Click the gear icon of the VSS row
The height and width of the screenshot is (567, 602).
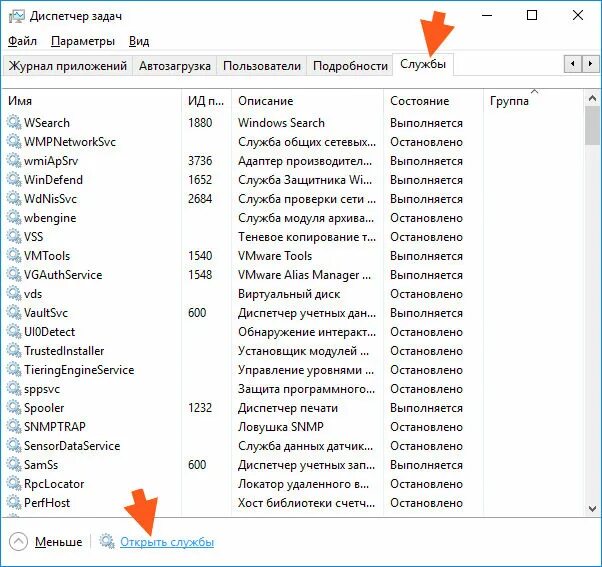tap(14, 236)
